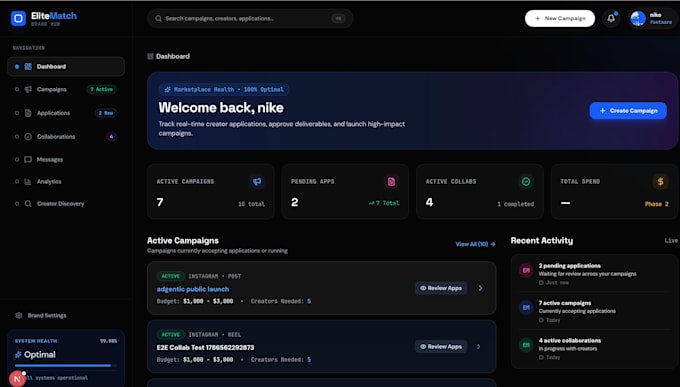The image size is (680, 387).
Task: Click the Collaborations circle icon in sidebar
Action: (28, 136)
